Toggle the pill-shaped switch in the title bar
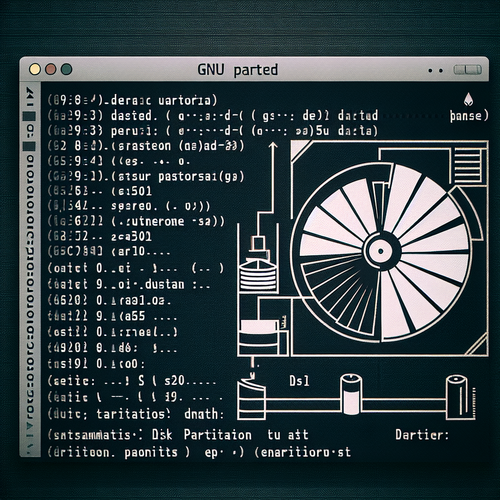Viewport: 500px width, 500px height. 467,70
